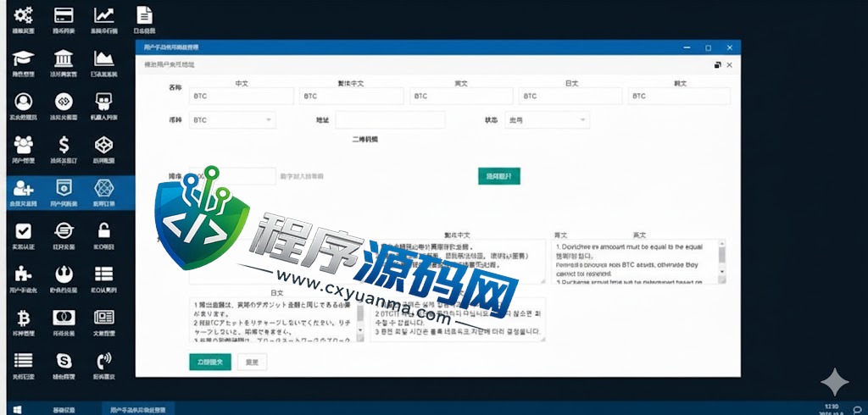
Task: Click the Japanese text area scrollbar
Action: (x=360, y=318)
